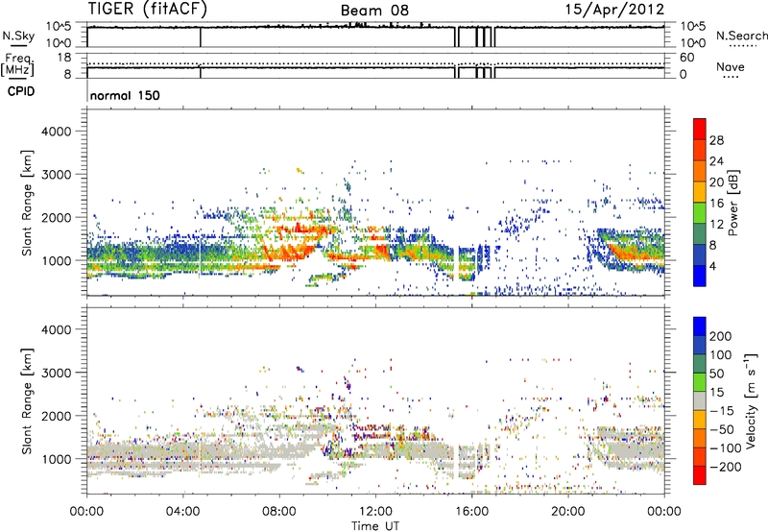Click the 4000 tick on the power panel
The image size is (768, 532).
pos(56,132)
